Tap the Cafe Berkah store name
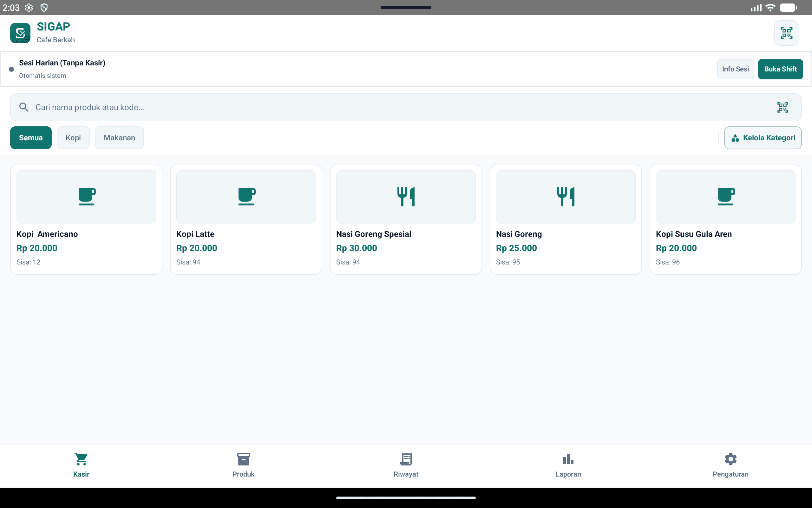 (x=56, y=40)
